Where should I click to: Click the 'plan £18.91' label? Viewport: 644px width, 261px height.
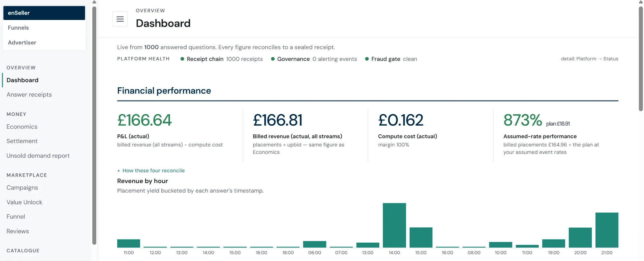click(x=558, y=124)
